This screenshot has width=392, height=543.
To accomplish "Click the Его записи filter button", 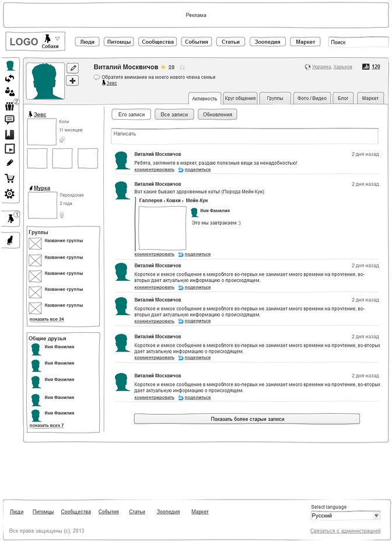I will [131, 114].
